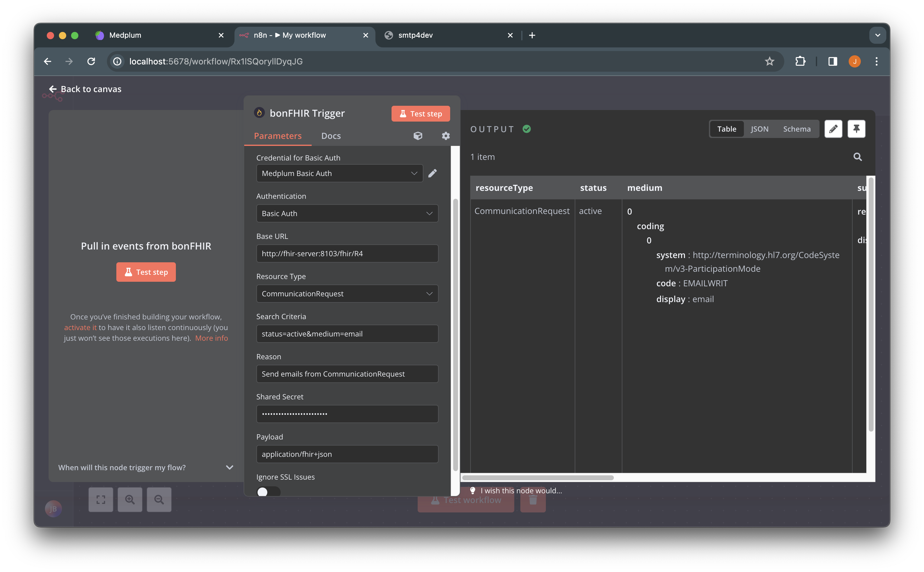This screenshot has height=572, width=924.
Task: Click the Search Criteria input field
Action: [x=347, y=333]
